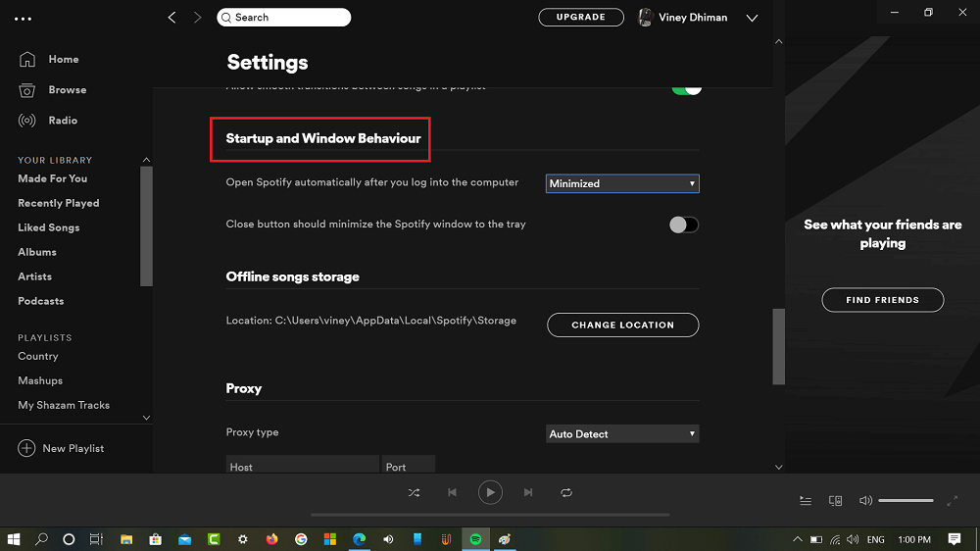
Task: Open Task View on taskbar
Action: point(96,539)
